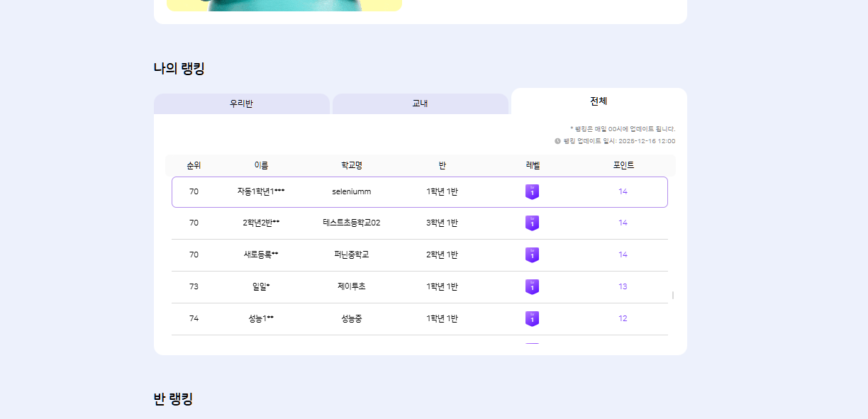Click the level badge in 성능중 row
868x419 pixels.
click(x=532, y=319)
